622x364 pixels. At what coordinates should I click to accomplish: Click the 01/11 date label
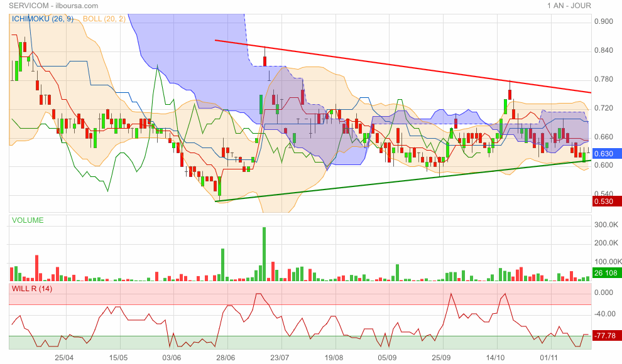[x=549, y=358]
